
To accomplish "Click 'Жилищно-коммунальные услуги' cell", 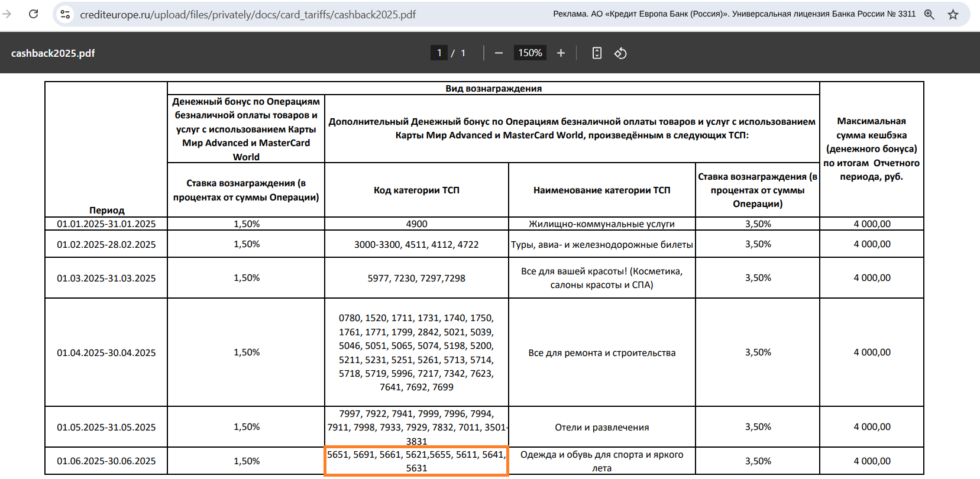I will (602, 224).
